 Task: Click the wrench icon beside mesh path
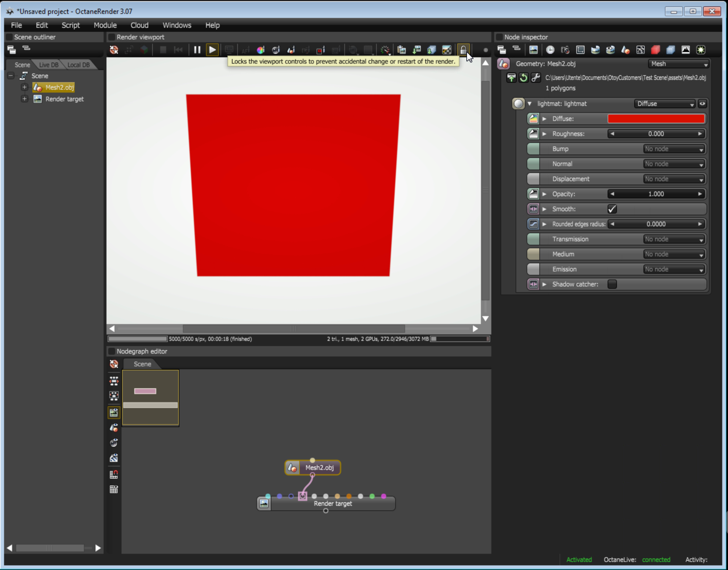coord(536,78)
